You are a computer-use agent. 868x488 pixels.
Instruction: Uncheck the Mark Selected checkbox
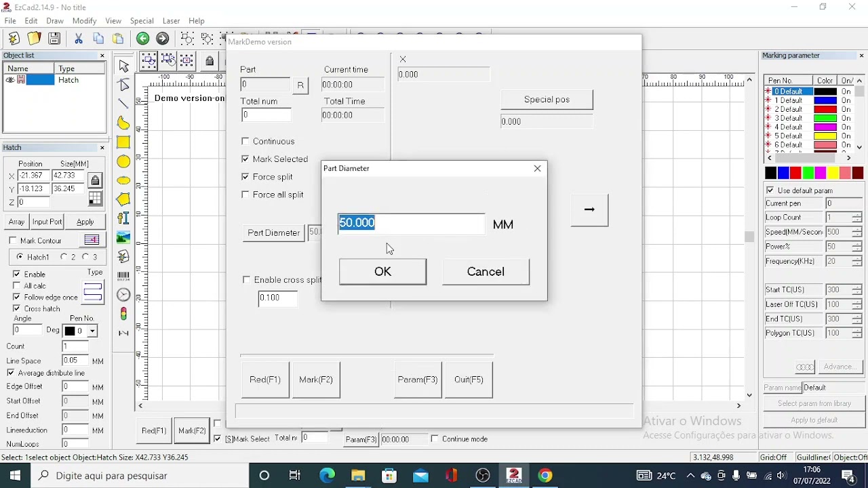point(245,159)
